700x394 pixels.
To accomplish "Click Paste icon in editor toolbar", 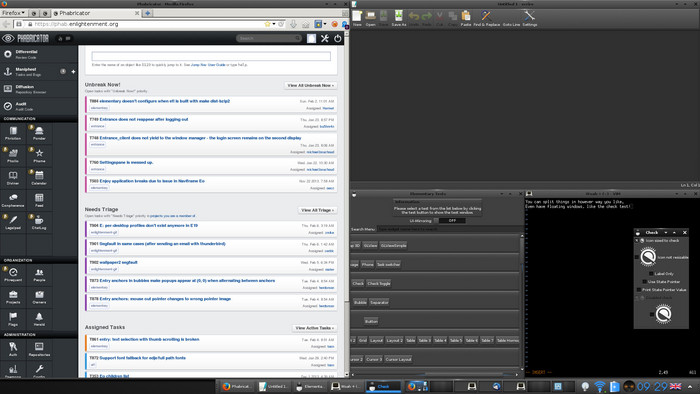I will (466, 18).
